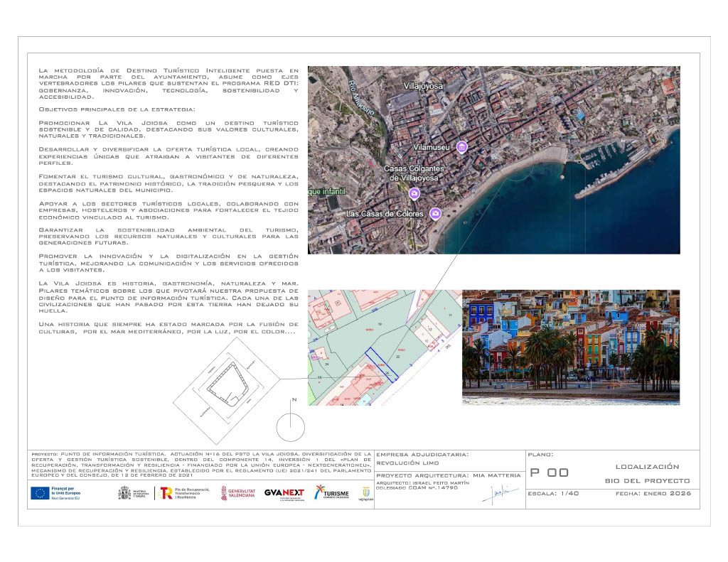Click the 'que infantil' label on map edge

point(327,191)
